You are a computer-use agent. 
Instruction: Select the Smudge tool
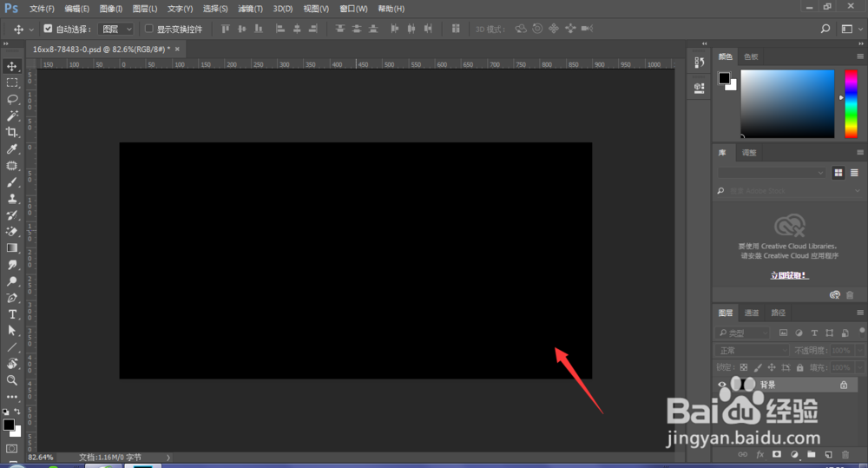click(x=11, y=265)
